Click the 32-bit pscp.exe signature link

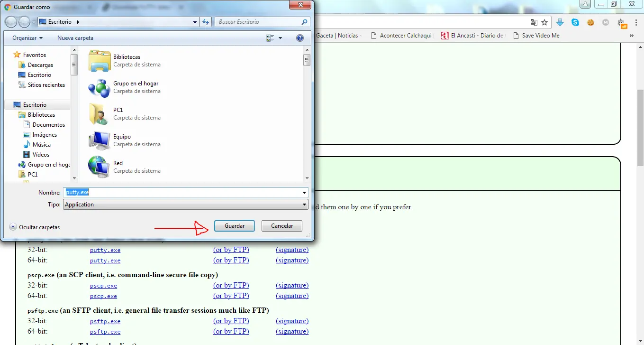[292, 285]
